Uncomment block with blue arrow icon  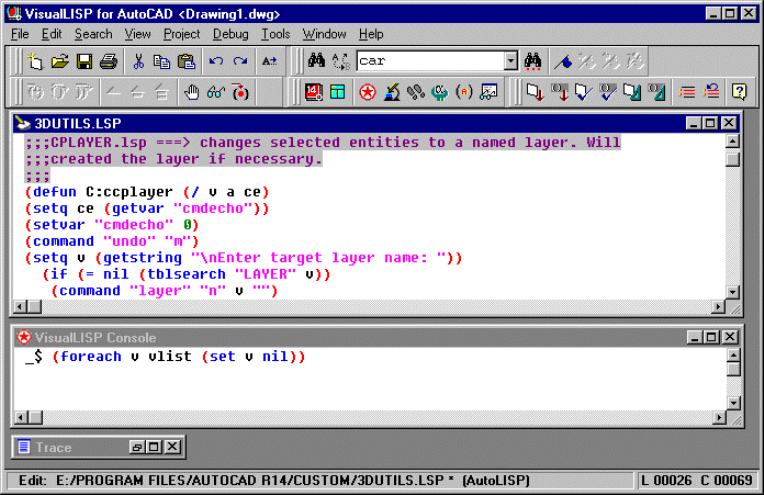711,92
